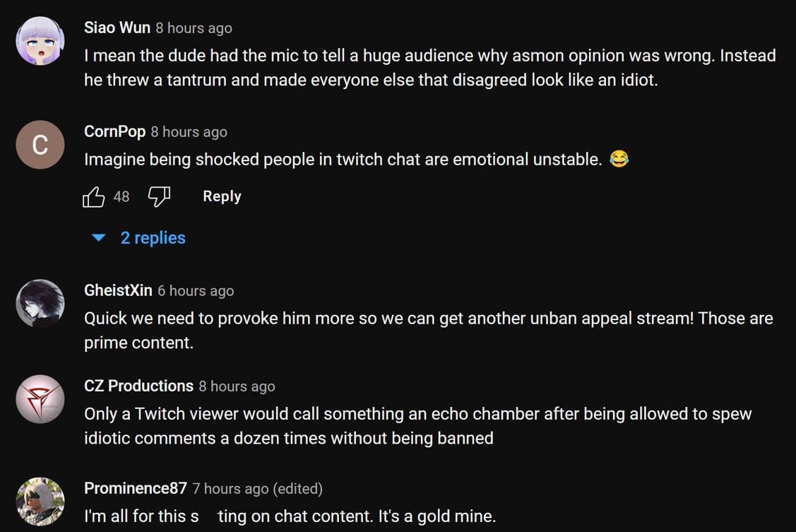Click Siao Wun's 8 hours ago timestamp

click(x=194, y=28)
